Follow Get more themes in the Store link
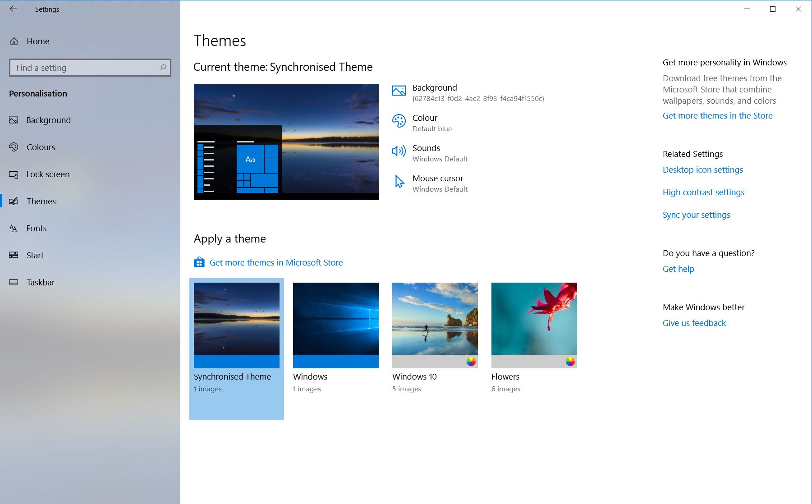Image resolution: width=812 pixels, height=504 pixels. coord(717,115)
